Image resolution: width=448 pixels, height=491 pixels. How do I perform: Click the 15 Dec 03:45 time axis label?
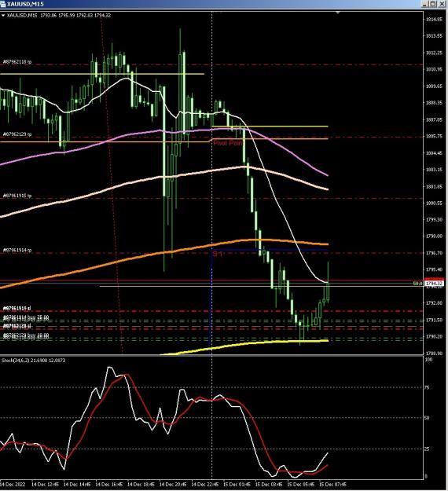point(269,485)
